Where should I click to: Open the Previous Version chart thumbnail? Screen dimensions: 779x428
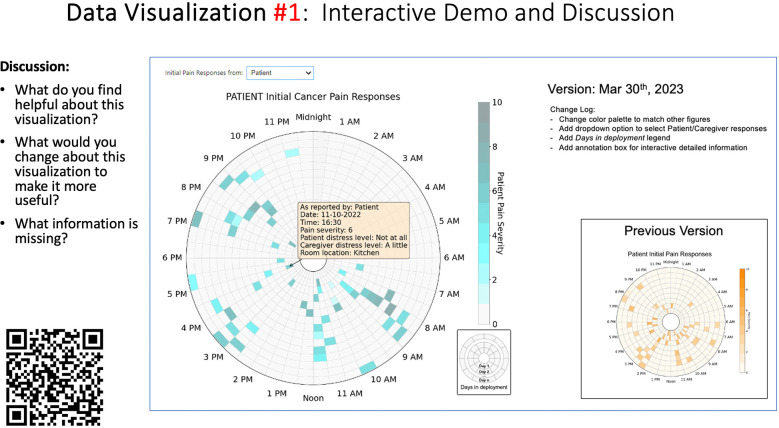click(x=674, y=309)
